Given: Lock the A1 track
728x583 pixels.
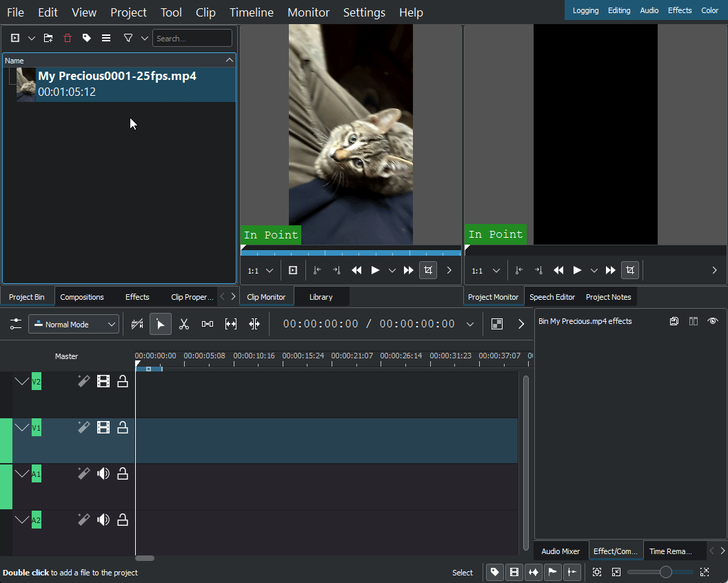Looking at the screenshot, I should (123, 473).
